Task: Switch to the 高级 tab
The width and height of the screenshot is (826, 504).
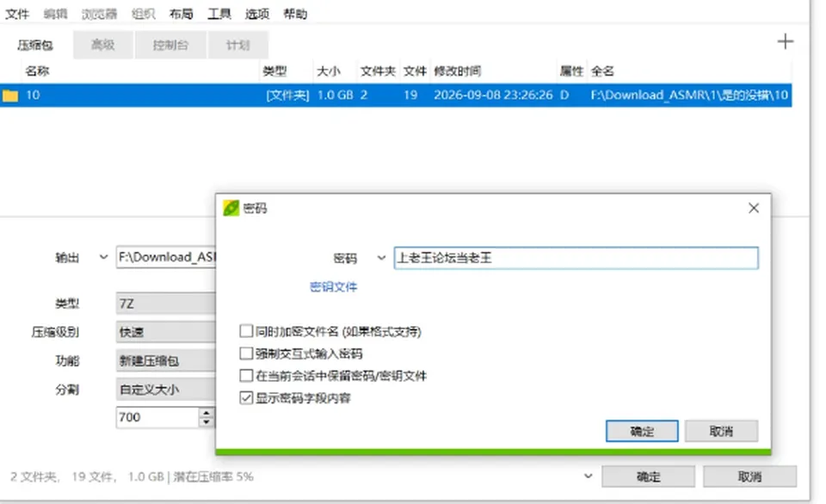Action: [102, 45]
